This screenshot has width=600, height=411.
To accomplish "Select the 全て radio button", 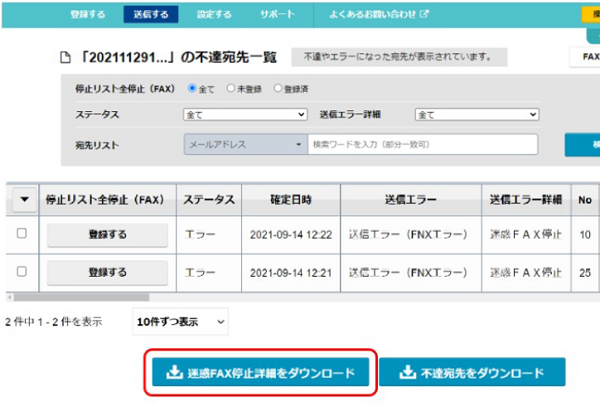I will tap(192, 88).
